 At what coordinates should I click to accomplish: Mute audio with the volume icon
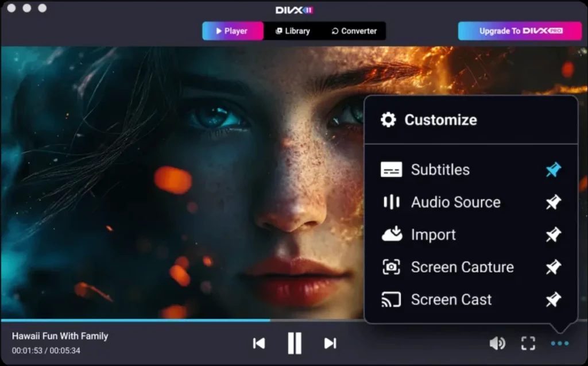click(x=497, y=343)
